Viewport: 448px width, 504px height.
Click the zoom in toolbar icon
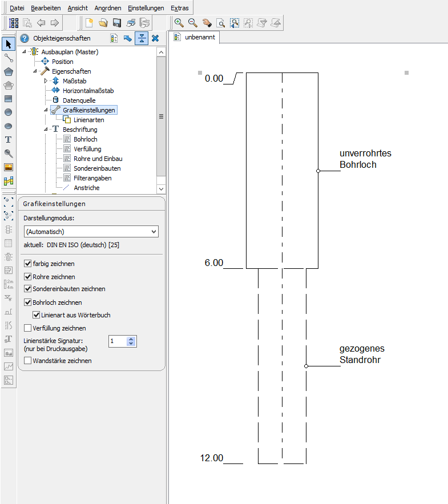[179, 23]
